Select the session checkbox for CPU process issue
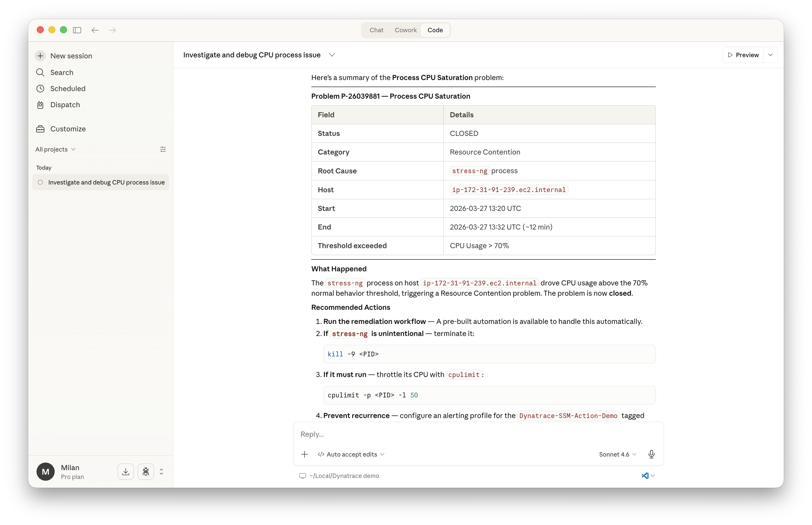 tap(41, 182)
